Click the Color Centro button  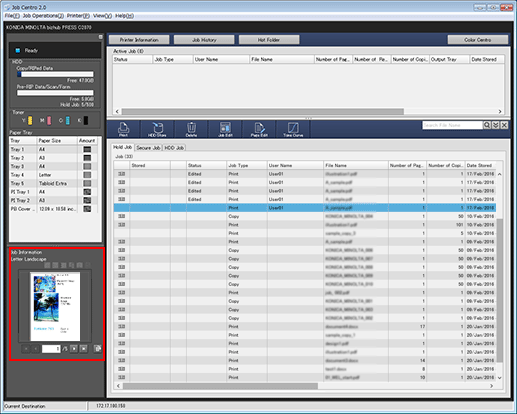(x=478, y=40)
